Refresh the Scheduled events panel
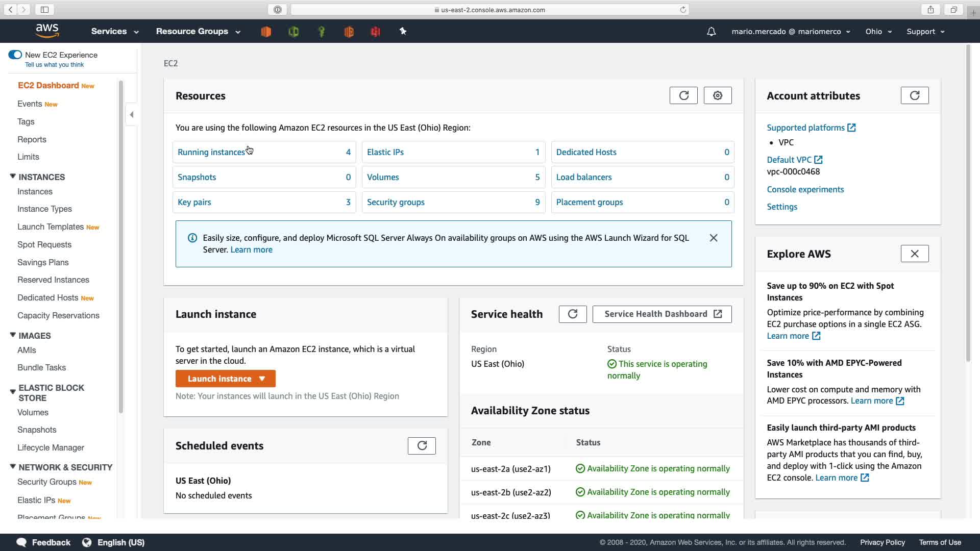This screenshot has height=551, width=980. coord(422,445)
